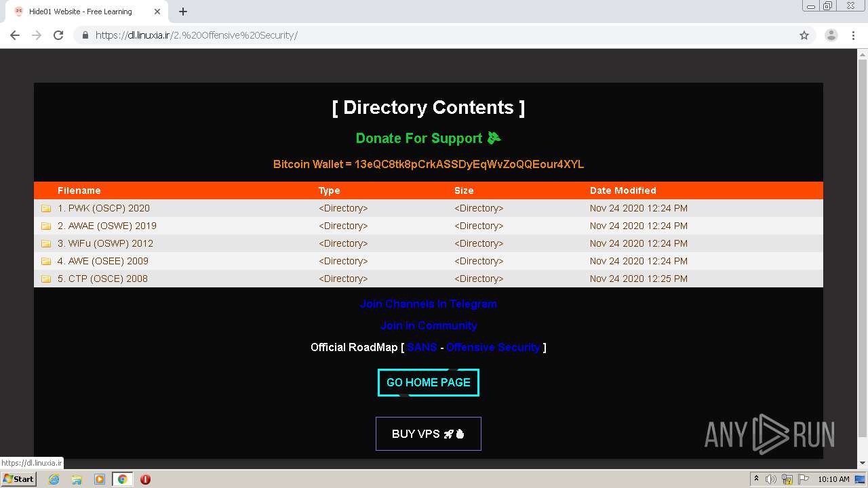The height and width of the screenshot is (488, 868).
Task: Open the Offensive Security roadmap link
Action: [x=493, y=347]
